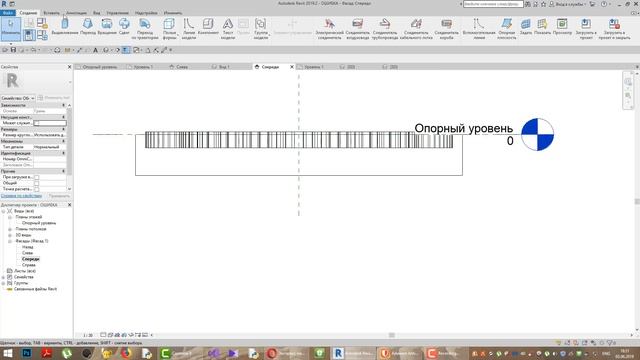Collapse the Механизмы properties group
The image size is (640, 360).
point(63,141)
